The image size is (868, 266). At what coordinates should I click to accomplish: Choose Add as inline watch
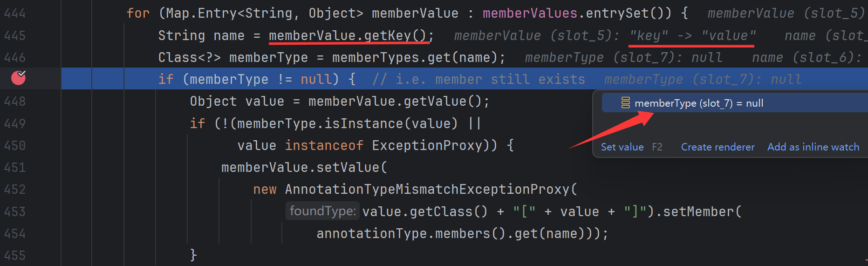[x=813, y=147]
